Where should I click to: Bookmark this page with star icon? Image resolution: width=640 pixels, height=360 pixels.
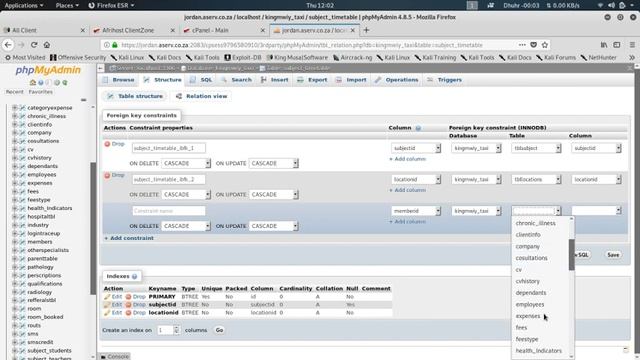click(x=544, y=45)
